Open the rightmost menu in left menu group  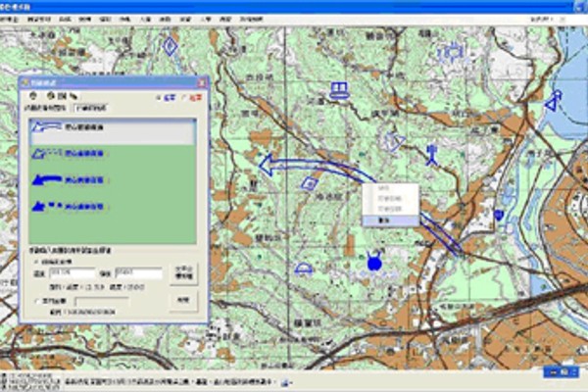251,20
